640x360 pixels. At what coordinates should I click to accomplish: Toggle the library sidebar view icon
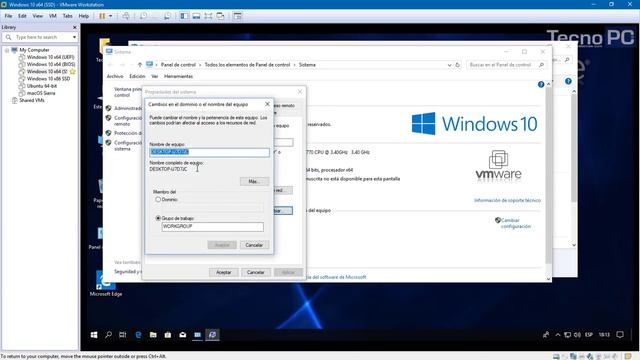coord(184,16)
